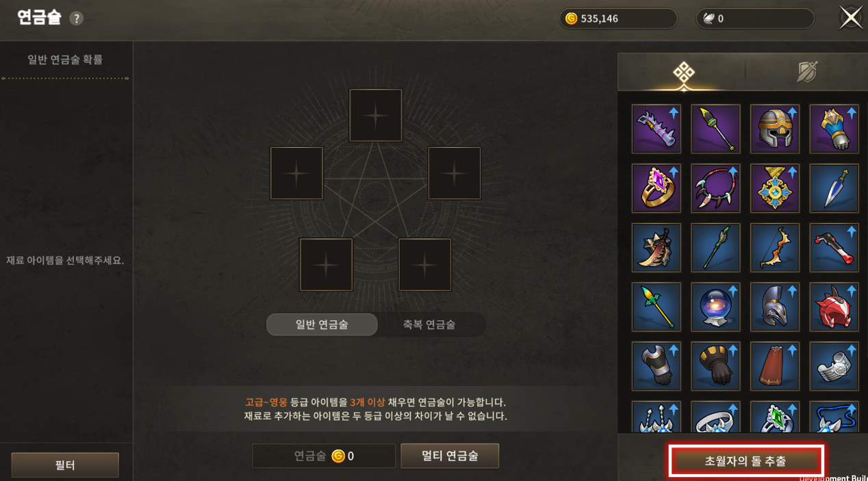Switch to 축복 연금술 mode
Image resolution: width=868 pixels, height=481 pixels.
[x=429, y=324]
